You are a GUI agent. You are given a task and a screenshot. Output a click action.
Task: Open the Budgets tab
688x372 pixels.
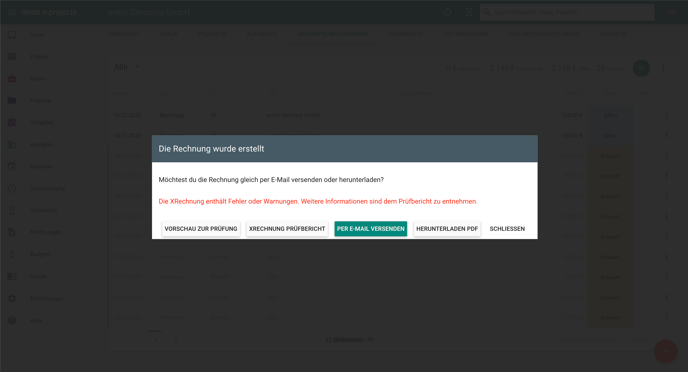(x=613, y=34)
